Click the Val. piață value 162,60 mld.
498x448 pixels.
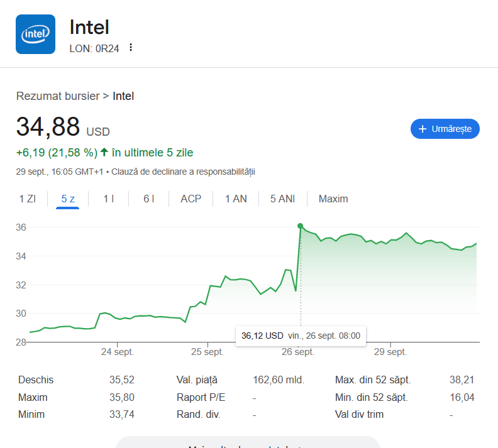point(279,380)
